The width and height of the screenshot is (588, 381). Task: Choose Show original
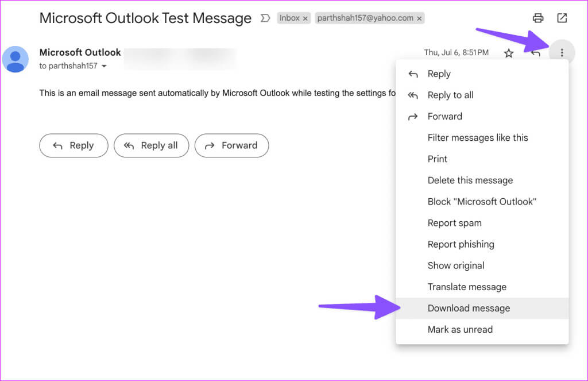[482, 265]
